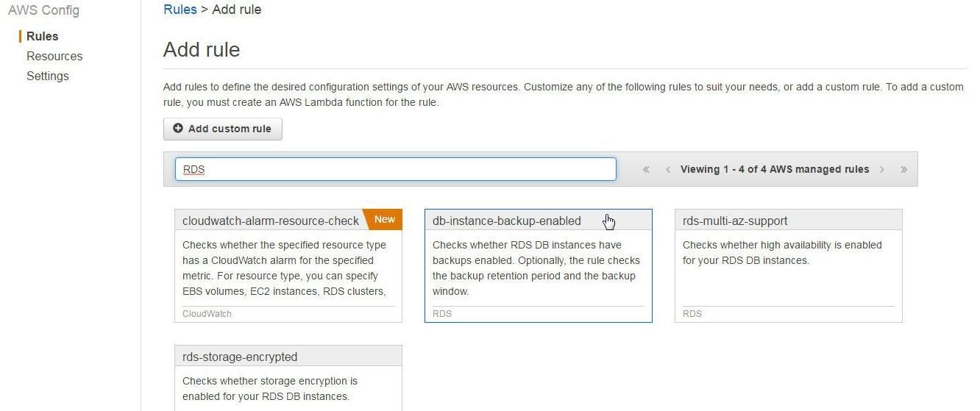
Task: Select the rds-storage-encrypted rule card
Action: [x=288, y=378]
